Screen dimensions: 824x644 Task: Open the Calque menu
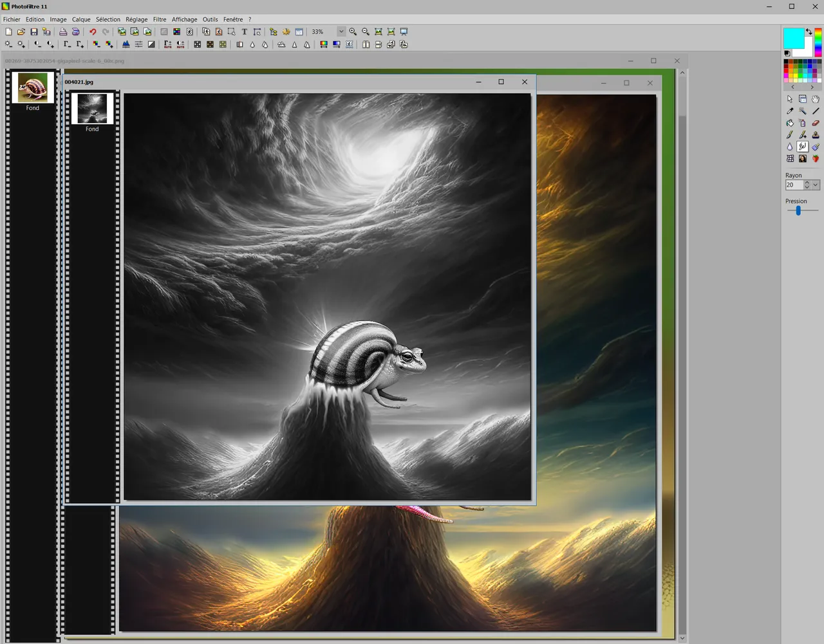pos(81,19)
